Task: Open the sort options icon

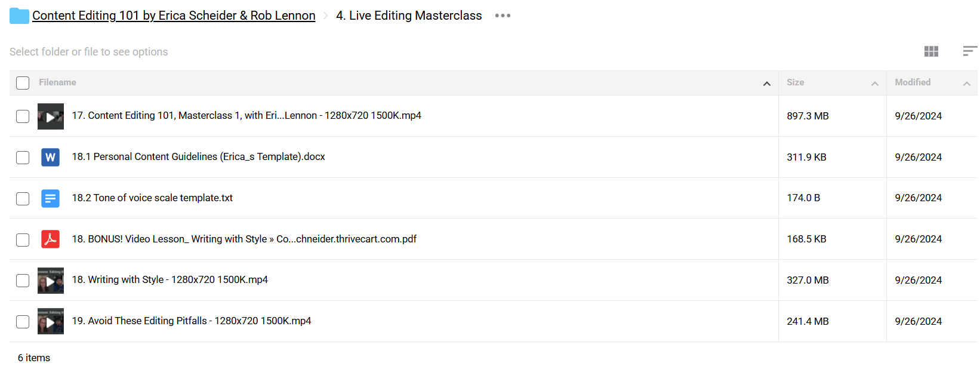Action: (x=969, y=51)
